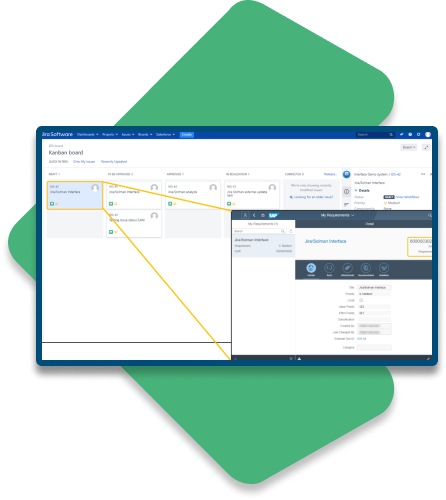446x500 pixels.
Task: Click the View Workflow link
Action: click(x=407, y=197)
